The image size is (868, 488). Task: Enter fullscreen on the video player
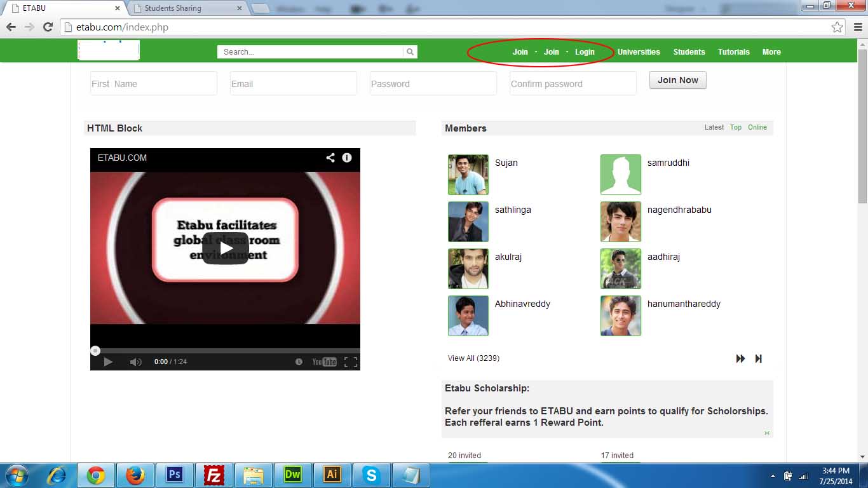tap(351, 362)
